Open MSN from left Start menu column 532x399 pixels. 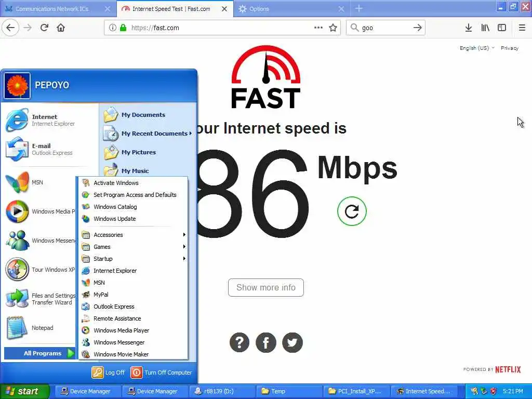click(40, 182)
